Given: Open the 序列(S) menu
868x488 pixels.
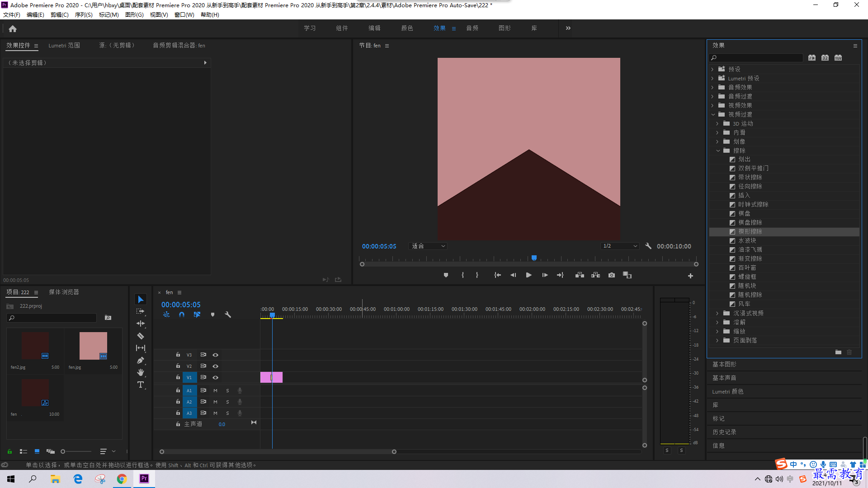Looking at the screenshot, I should pyautogui.click(x=84, y=15).
